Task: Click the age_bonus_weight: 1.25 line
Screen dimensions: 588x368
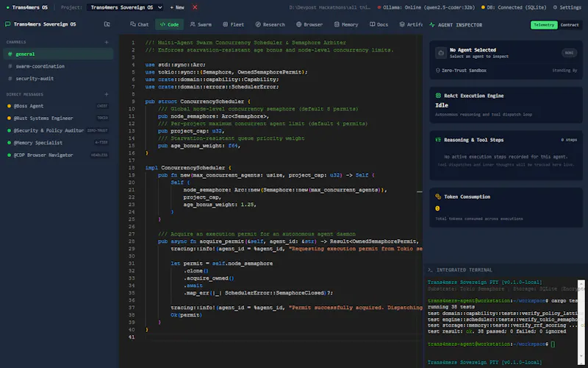Action: (x=220, y=205)
